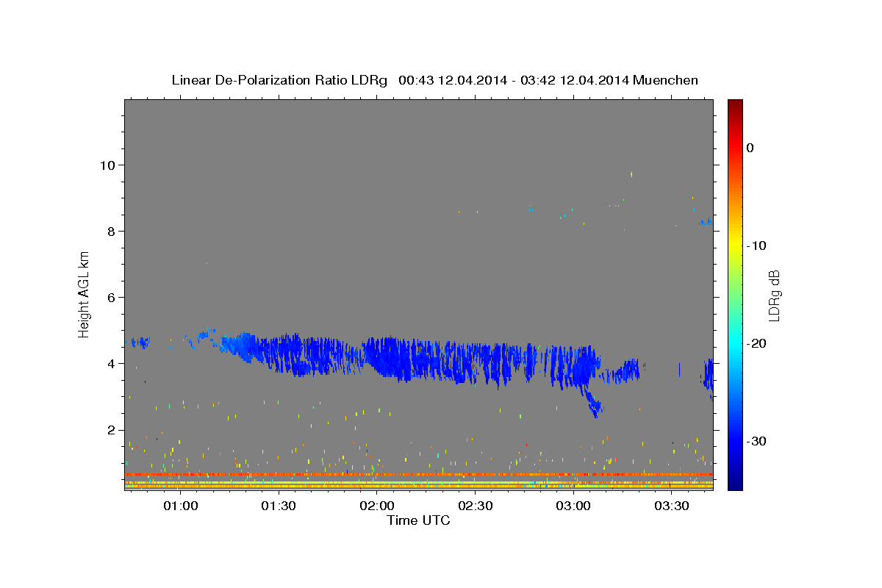Click the height tick label 8
Image resolution: width=882 pixels, height=588 pixels.
coord(110,231)
